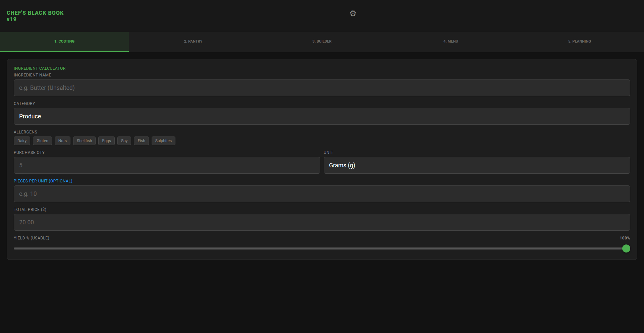
Task: Enable the Sulphites allergen chip
Action: click(163, 141)
